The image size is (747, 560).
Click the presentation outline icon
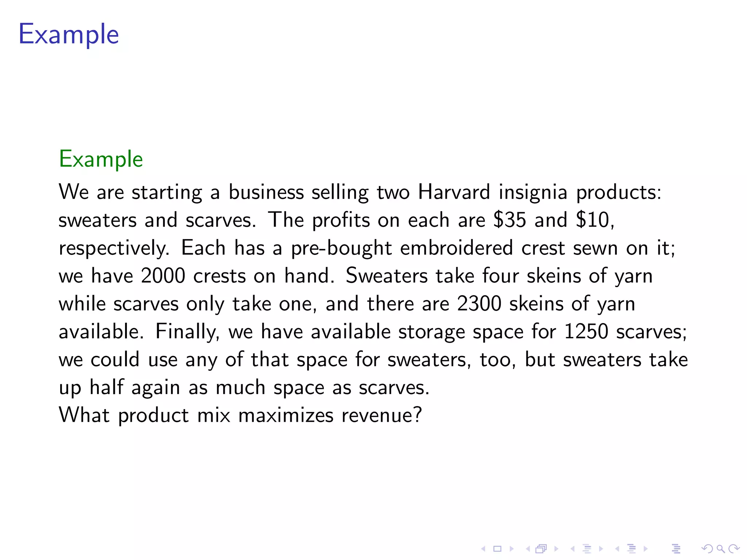pos(676,549)
